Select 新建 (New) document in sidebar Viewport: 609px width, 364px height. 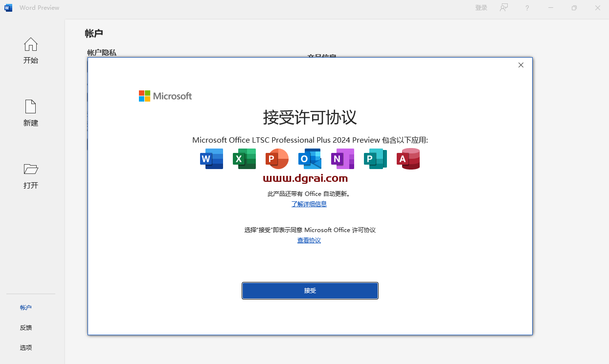point(31,113)
